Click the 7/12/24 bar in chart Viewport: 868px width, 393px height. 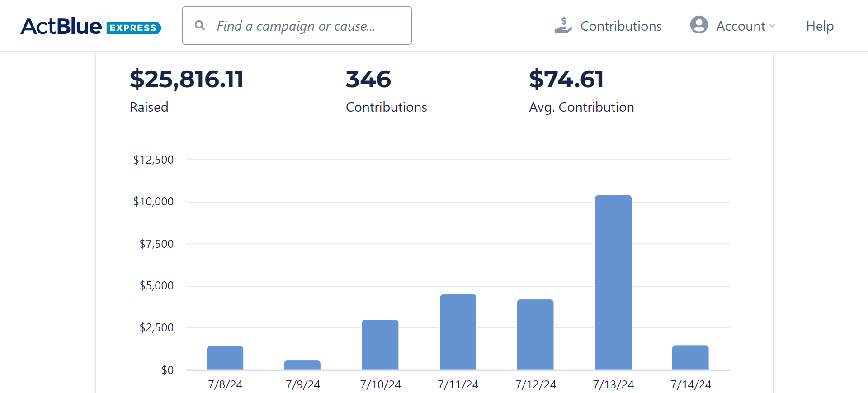535,335
